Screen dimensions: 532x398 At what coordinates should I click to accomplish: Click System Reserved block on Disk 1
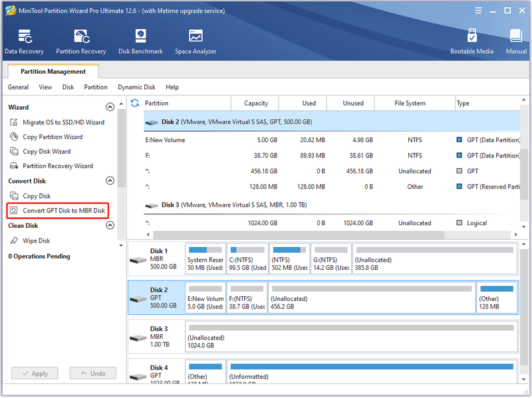tap(205, 258)
